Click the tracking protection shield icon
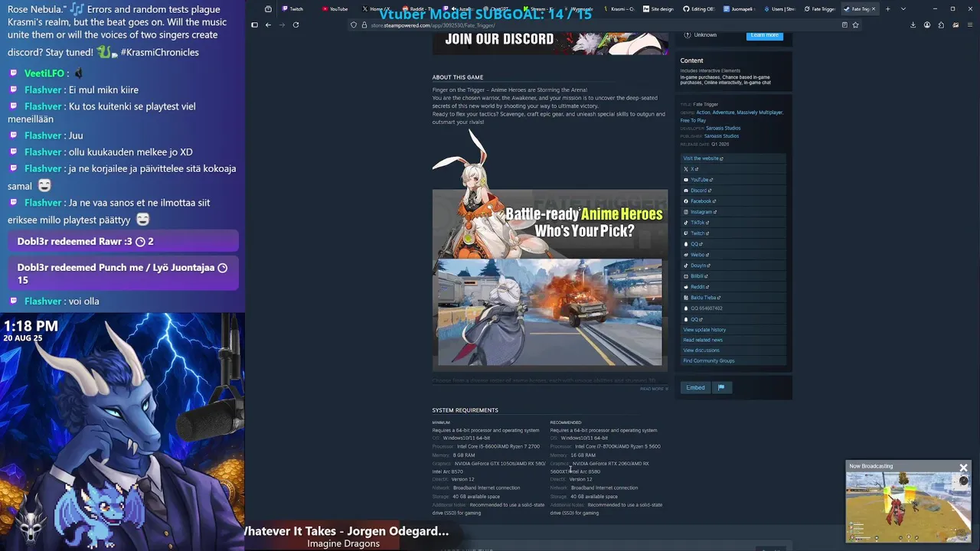Viewport: 980px width, 551px height. [x=354, y=24]
